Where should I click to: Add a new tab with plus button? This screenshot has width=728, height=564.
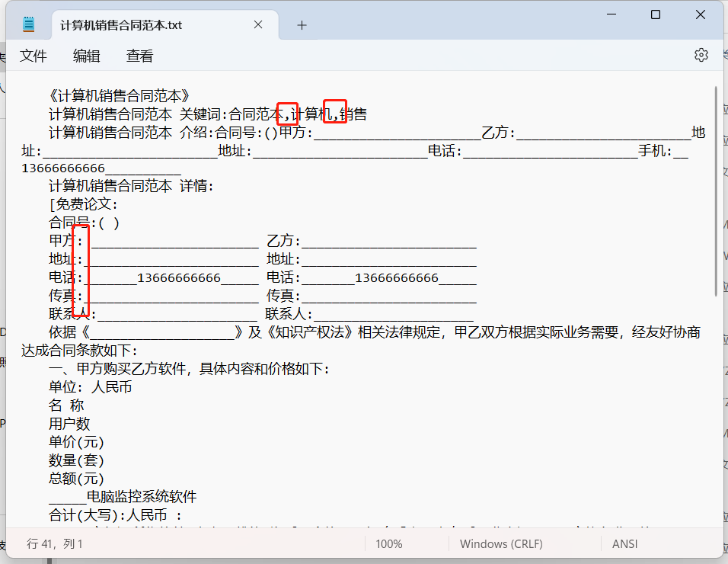(x=302, y=25)
